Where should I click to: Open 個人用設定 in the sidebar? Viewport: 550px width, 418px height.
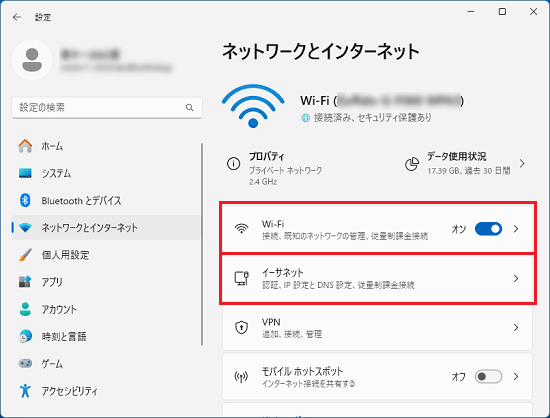click(x=107, y=255)
